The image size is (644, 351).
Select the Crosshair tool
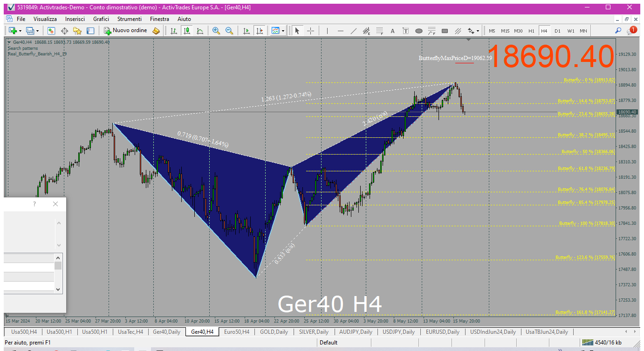click(x=310, y=31)
